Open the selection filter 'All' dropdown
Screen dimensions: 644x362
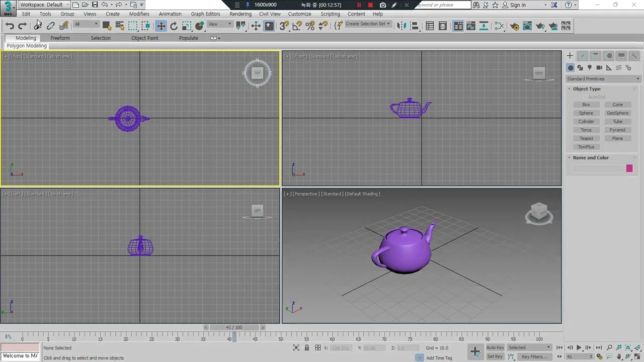coord(86,25)
